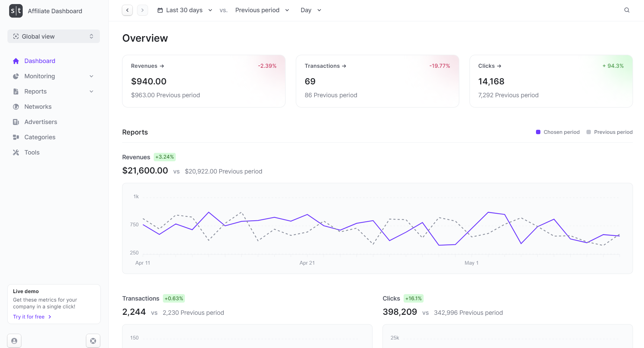This screenshot has height=348, width=644.
Task: Open the help lifebuoy icon button
Action: point(93,341)
